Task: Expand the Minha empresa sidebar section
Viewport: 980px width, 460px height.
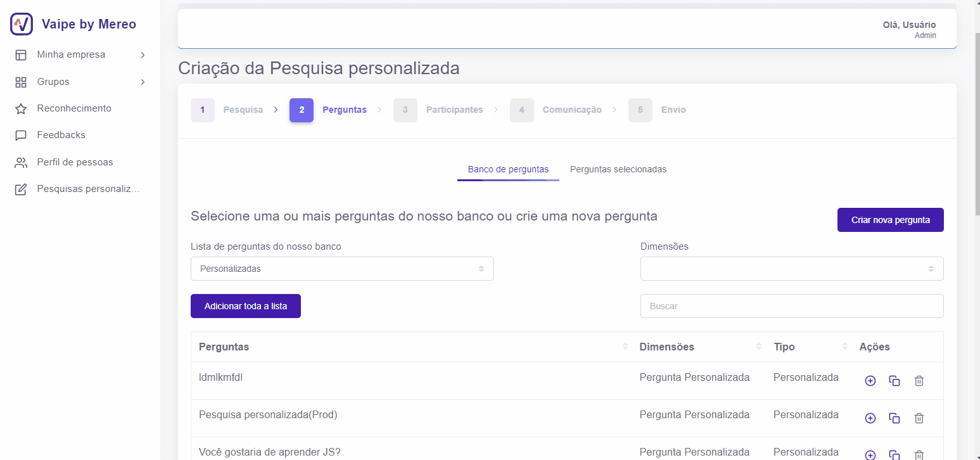Action: point(142,54)
